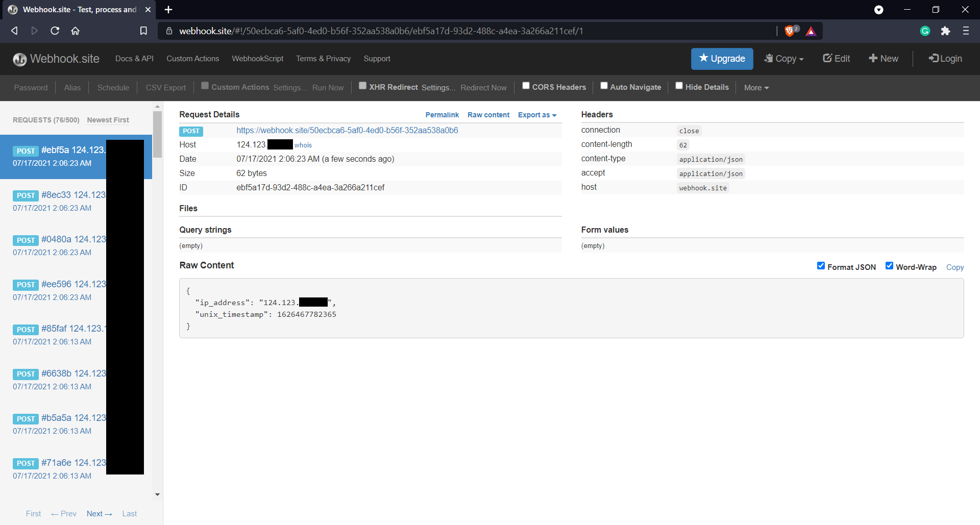Click the Password toolbar option
Screen dimensions: 980x525
pyautogui.click(x=31, y=88)
